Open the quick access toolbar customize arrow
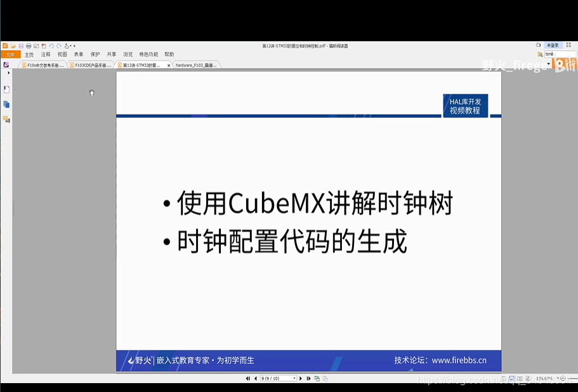Screen dimensions: 578x392 pyautogui.click(x=74, y=46)
